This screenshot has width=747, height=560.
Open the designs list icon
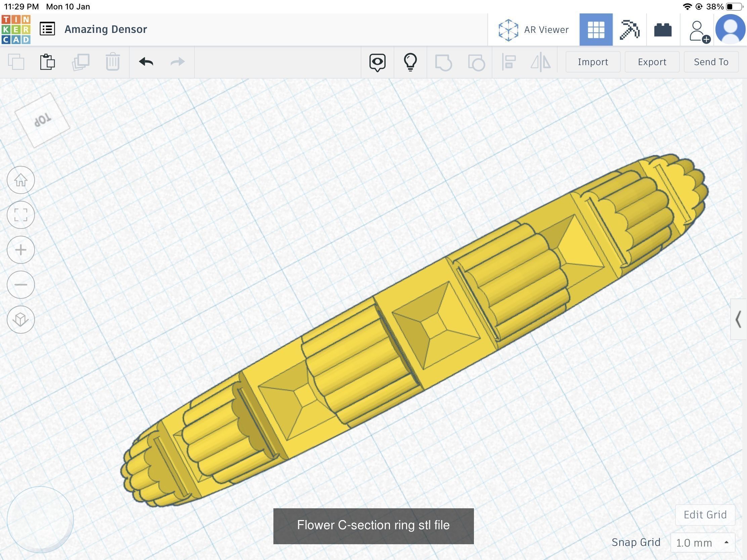(x=47, y=29)
